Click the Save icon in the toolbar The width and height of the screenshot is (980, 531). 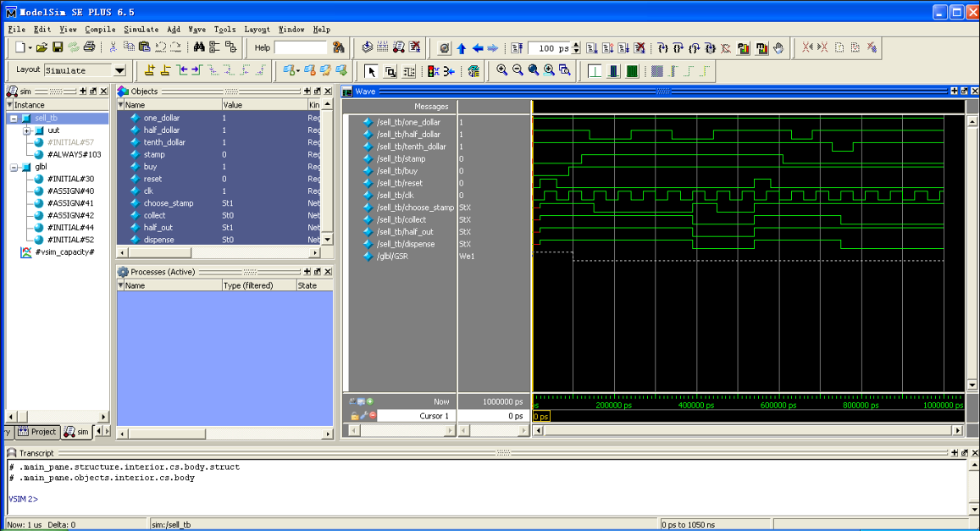[x=58, y=47]
